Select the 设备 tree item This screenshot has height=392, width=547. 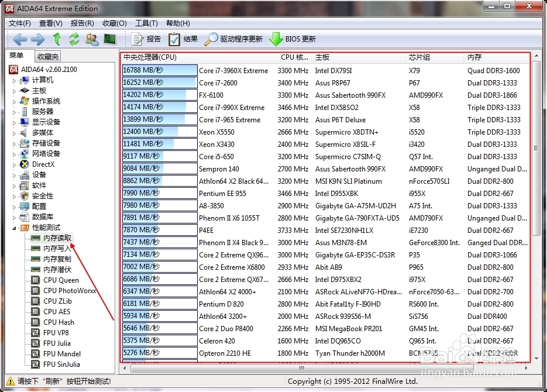tap(39, 175)
